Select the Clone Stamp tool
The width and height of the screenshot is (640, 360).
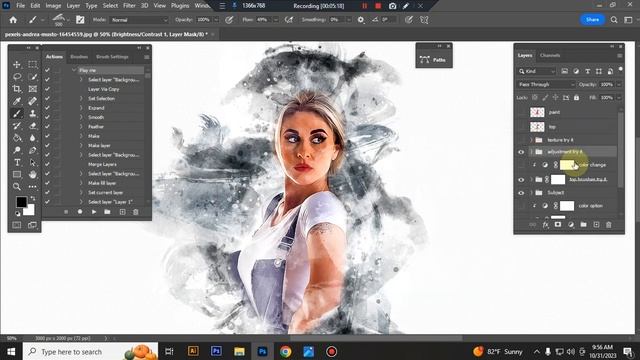pyautogui.click(x=33, y=113)
